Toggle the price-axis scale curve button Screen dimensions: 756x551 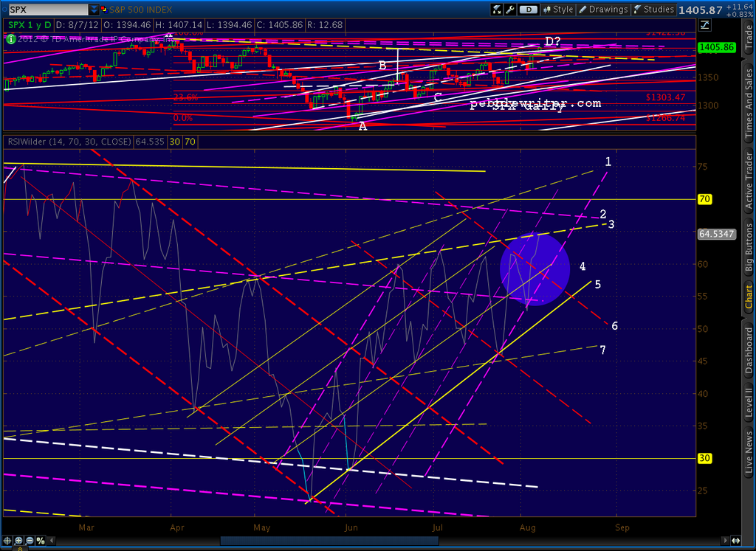pyautogui.click(x=705, y=25)
